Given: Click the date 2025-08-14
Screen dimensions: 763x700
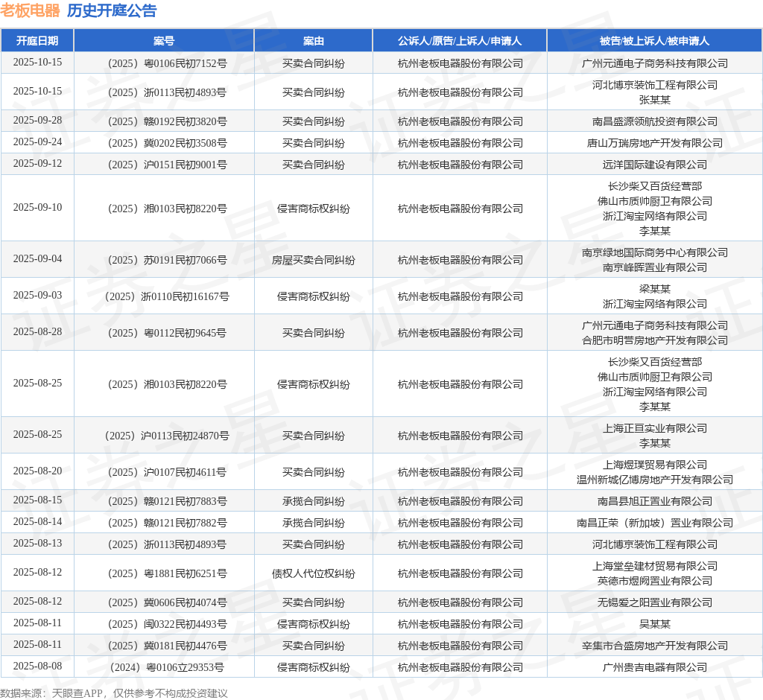Looking at the screenshot, I should click(37, 521).
